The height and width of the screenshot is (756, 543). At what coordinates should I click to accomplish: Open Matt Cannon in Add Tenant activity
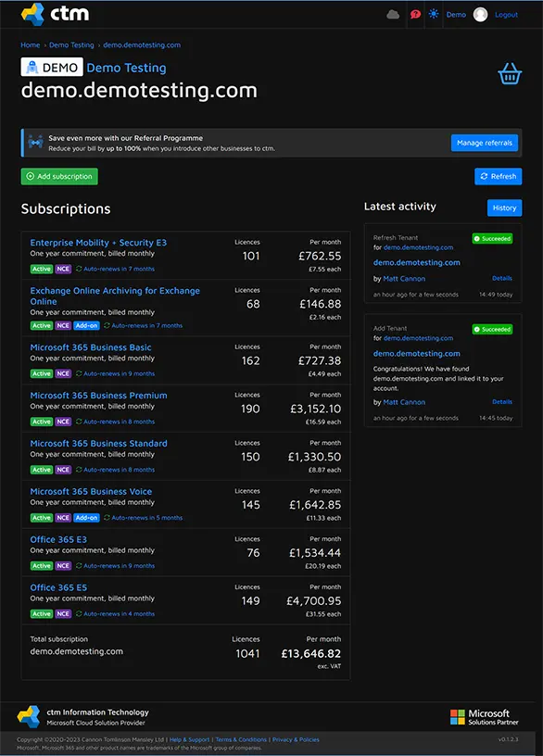pyautogui.click(x=404, y=402)
